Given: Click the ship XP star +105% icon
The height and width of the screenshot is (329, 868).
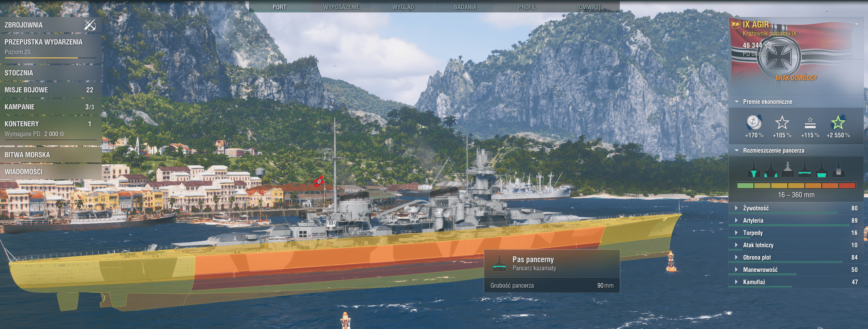Looking at the screenshot, I should [782, 123].
